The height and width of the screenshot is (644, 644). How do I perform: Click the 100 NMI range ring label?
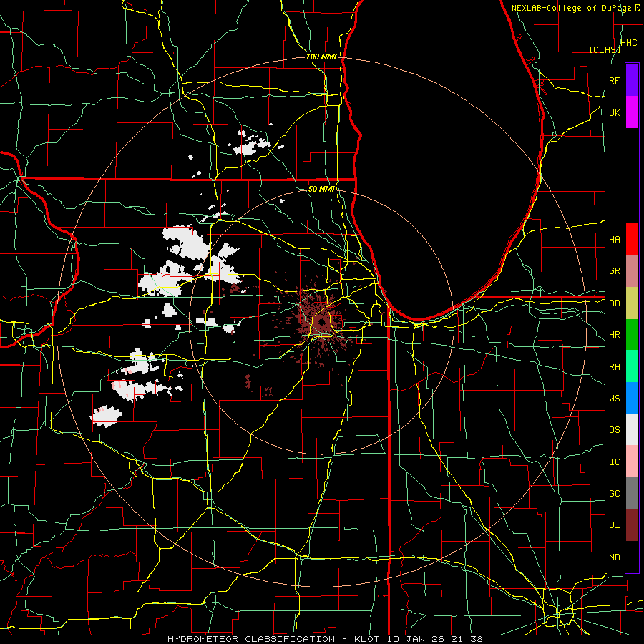click(x=321, y=57)
